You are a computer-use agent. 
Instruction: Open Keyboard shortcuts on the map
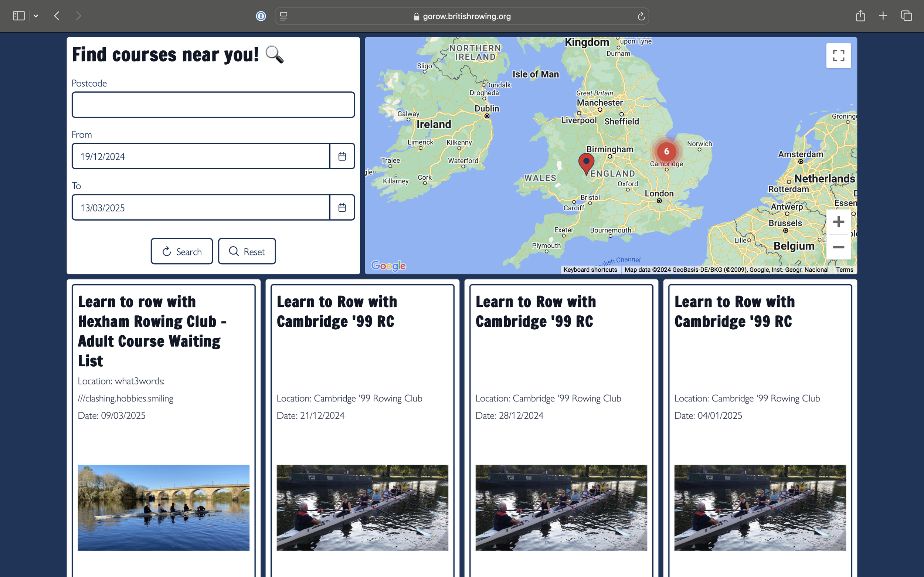[590, 269]
